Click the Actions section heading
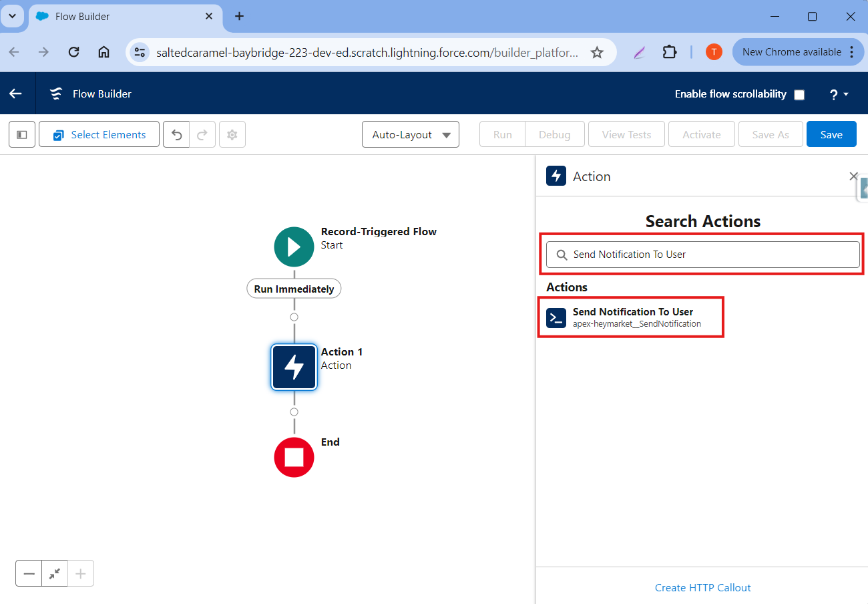Viewport: 868px width, 604px height. [567, 287]
